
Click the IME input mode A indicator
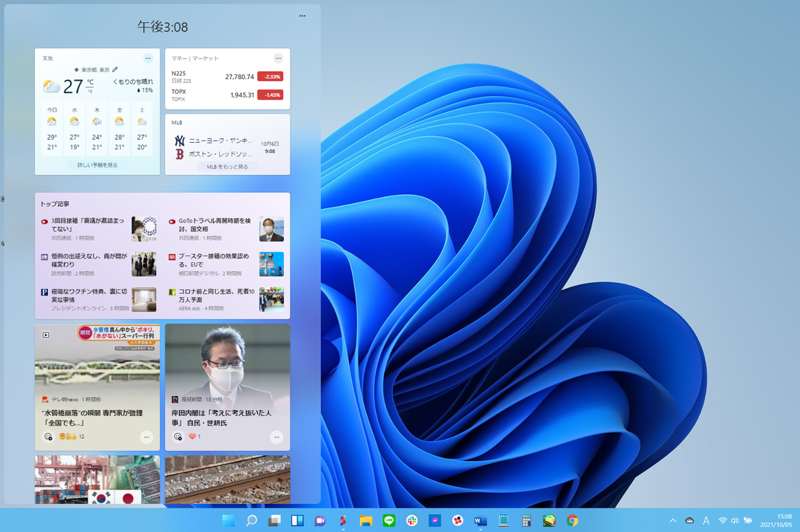706,520
